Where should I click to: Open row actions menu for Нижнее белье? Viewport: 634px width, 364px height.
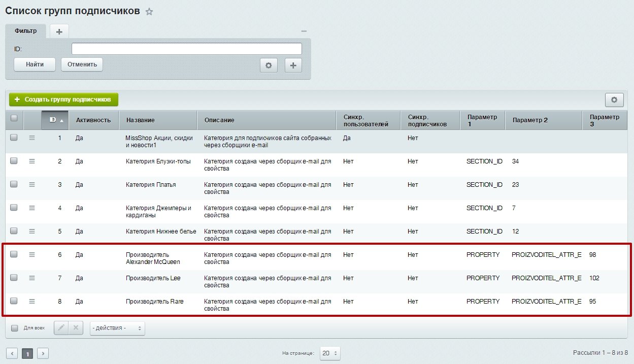point(32,231)
